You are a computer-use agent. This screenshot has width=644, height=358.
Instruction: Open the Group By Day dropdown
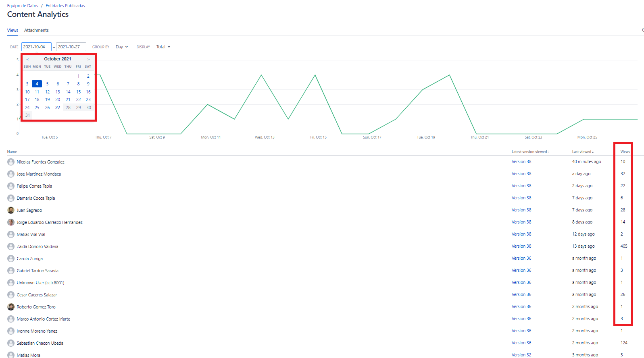coord(122,47)
